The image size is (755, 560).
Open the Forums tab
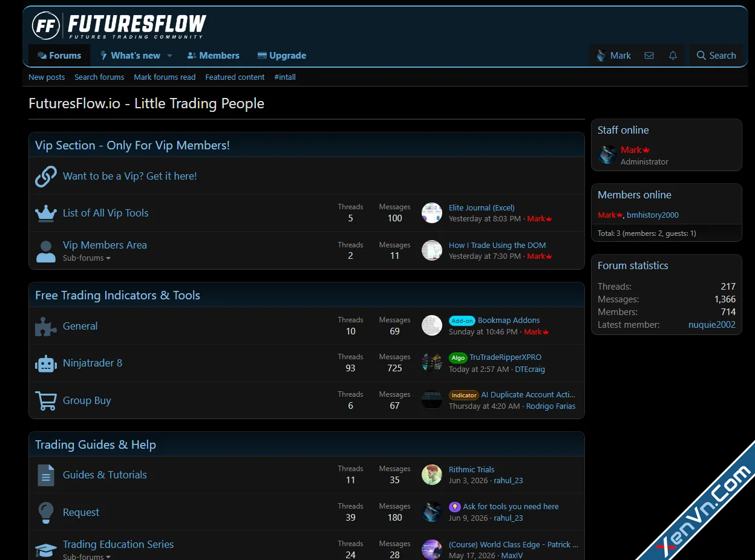click(x=59, y=55)
